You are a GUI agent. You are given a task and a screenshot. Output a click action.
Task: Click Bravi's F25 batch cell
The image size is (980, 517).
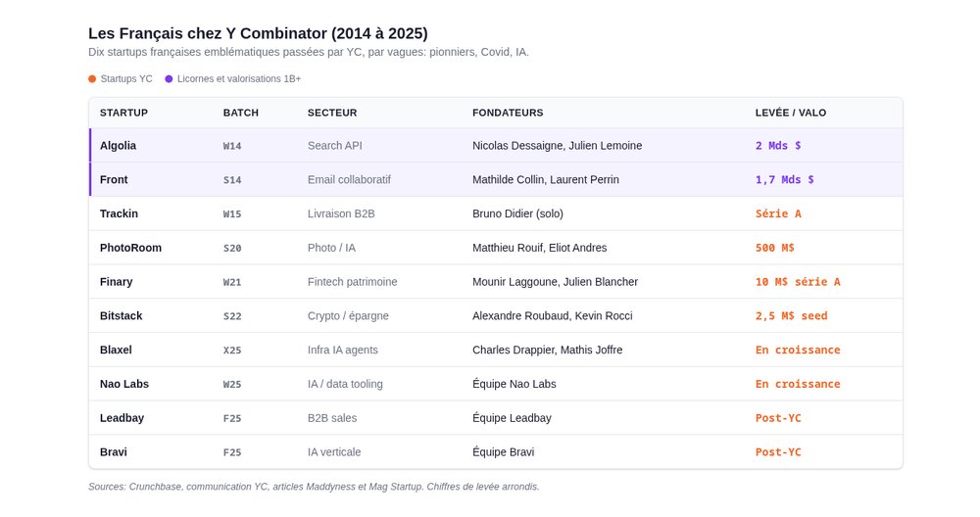232,452
